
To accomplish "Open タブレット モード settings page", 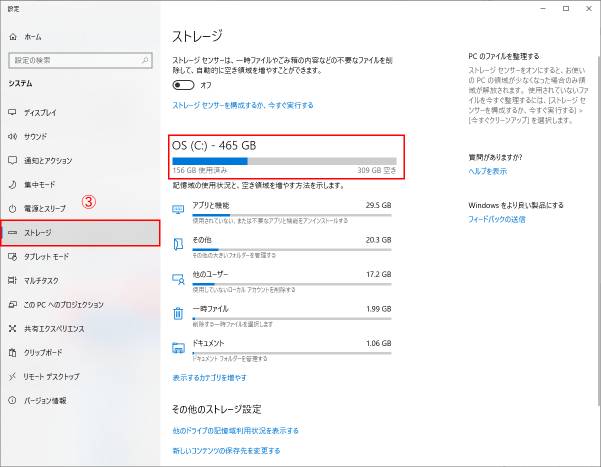I will [46, 257].
